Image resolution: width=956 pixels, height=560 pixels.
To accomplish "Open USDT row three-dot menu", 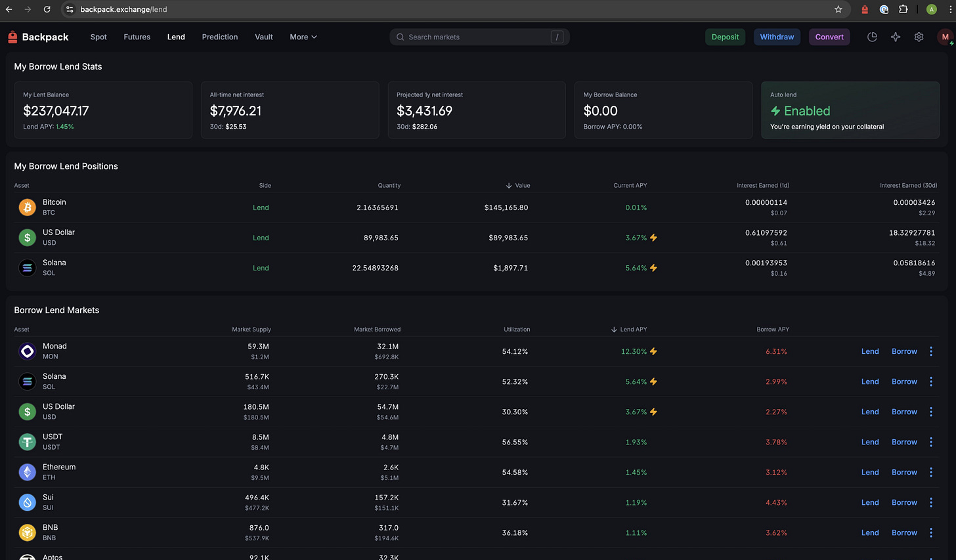I will pyautogui.click(x=931, y=442).
